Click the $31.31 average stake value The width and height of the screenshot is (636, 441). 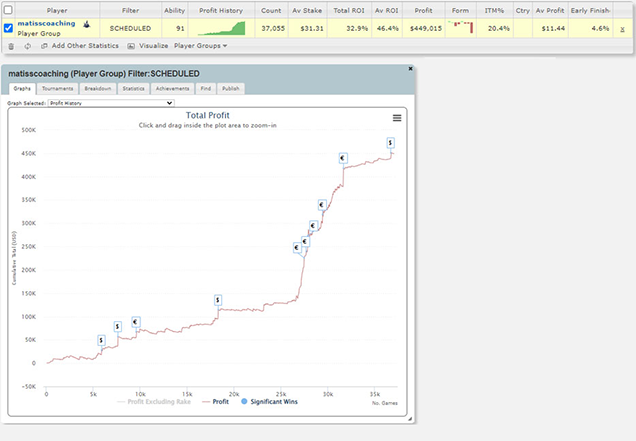[x=312, y=28]
